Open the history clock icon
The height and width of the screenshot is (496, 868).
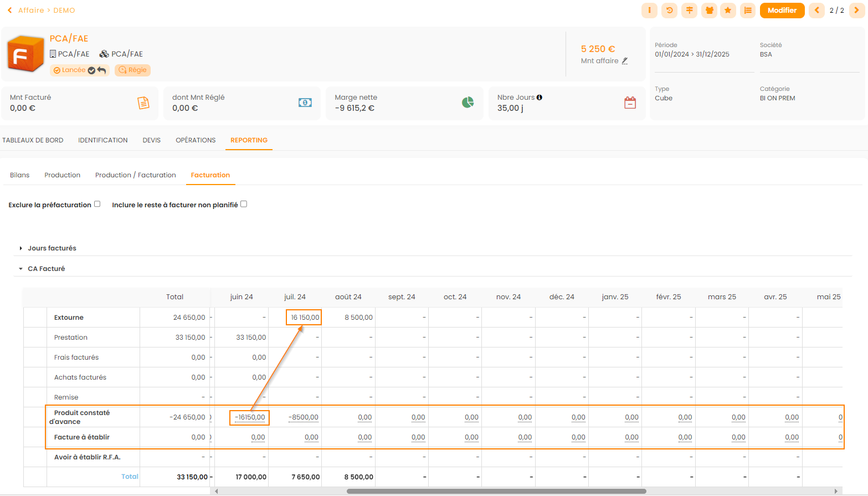(669, 11)
